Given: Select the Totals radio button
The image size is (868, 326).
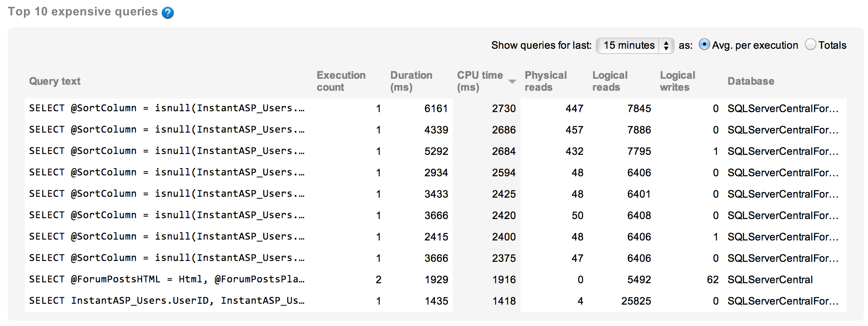Looking at the screenshot, I should click(x=810, y=44).
